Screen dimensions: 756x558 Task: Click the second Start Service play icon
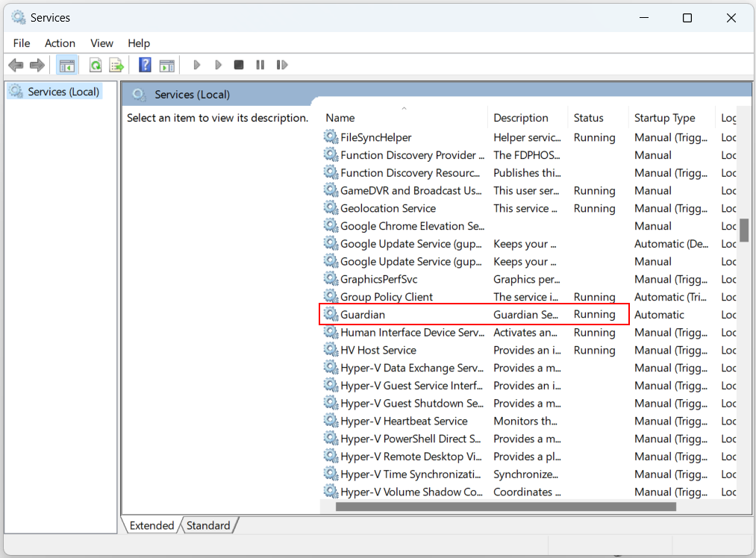pyautogui.click(x=218, y=65)
